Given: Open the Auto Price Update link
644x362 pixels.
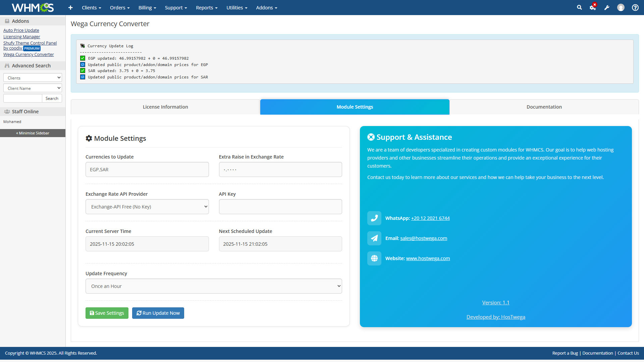Looking at the screenshot, I should tap(21, 30).
